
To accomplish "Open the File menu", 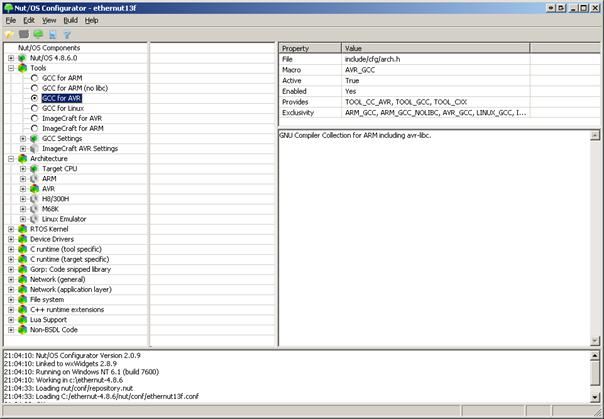I will (11, 20).
